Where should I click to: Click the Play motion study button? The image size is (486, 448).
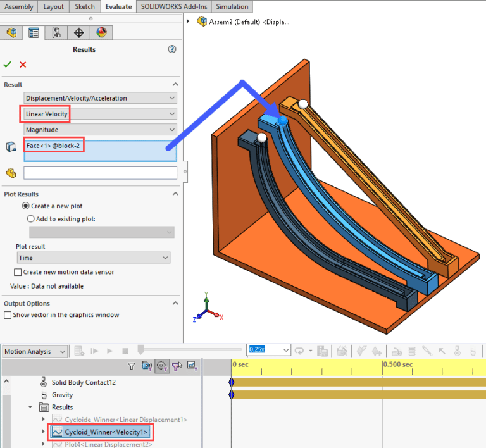[x=109, y=351]
